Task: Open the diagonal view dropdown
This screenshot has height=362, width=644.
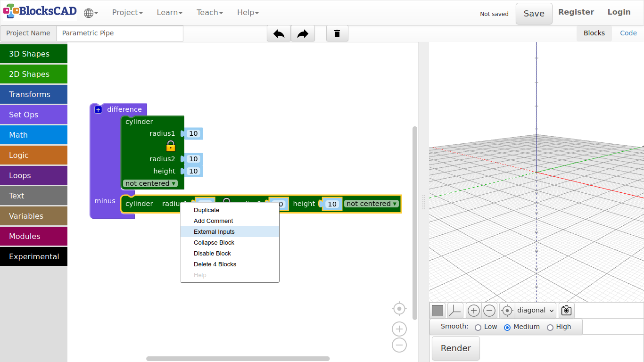Action: tap(535, 311)
